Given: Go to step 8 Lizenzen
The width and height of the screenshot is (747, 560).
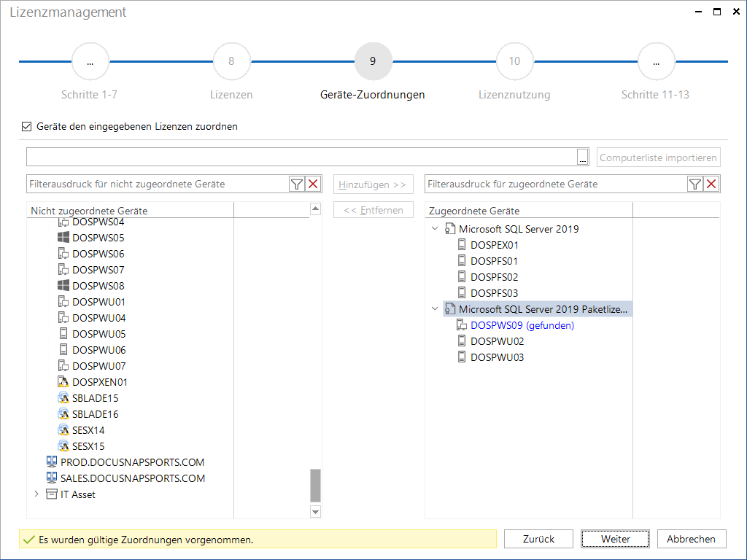Looking at the screenshot, I should coord(231,61).
